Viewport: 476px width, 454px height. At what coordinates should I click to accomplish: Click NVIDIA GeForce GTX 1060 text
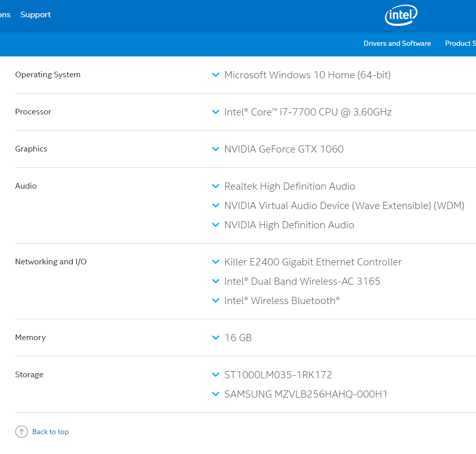coord(284,149)
